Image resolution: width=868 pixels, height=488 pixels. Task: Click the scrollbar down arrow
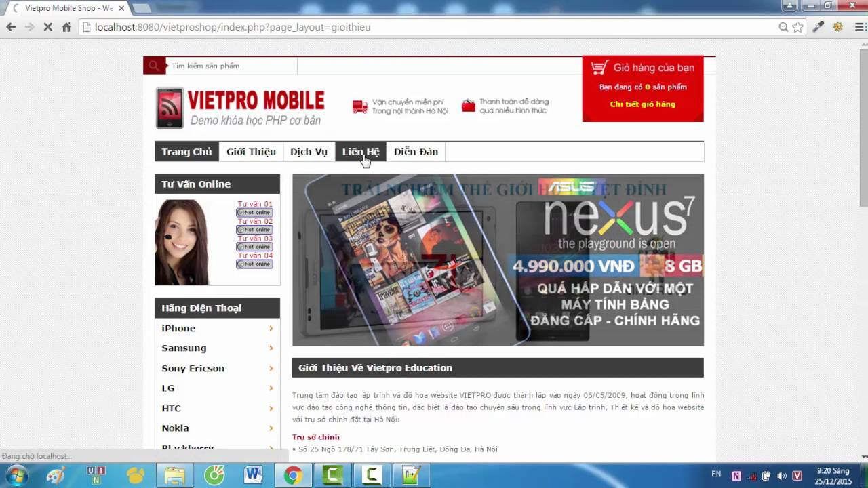click(x=863, y=457)
